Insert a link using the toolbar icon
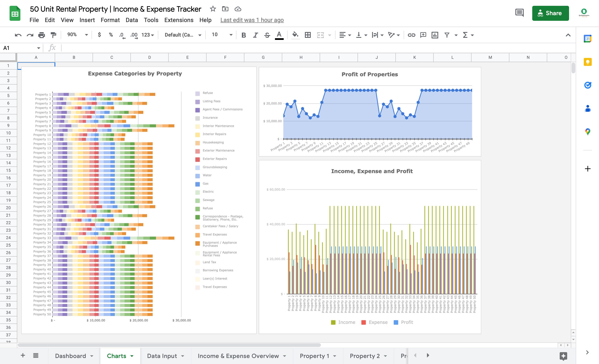Screen dimensions: 599x364 pyautogui.click(x=412, y=35)
